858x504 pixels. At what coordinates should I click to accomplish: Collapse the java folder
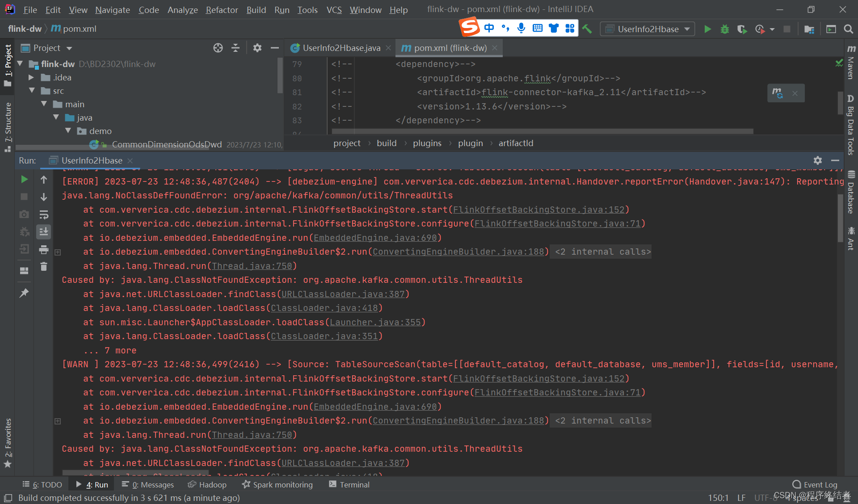coord(56,118)
